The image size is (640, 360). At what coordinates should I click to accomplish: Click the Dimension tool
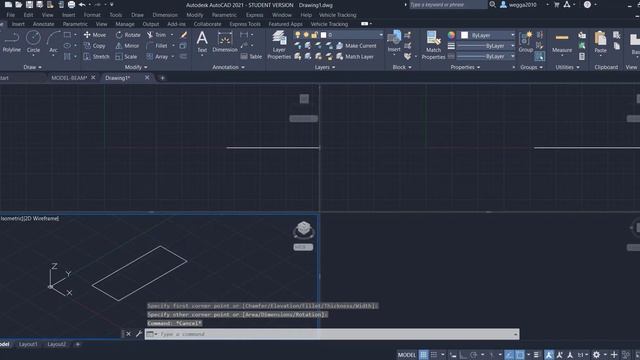click(225, 42)
